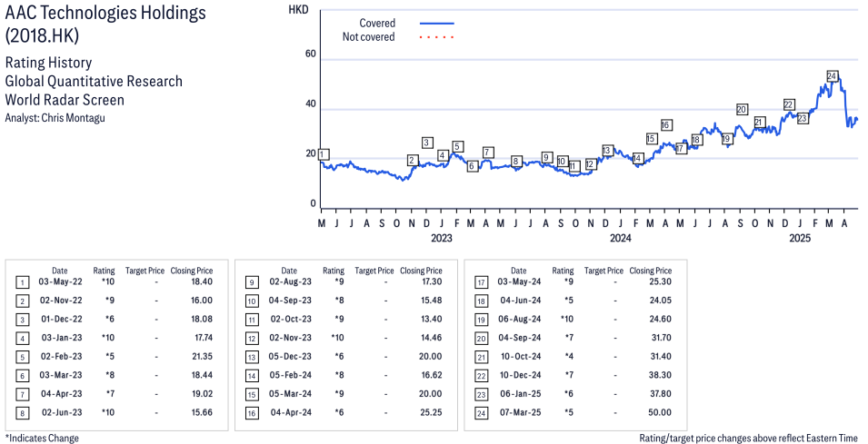
Task: Click the date 05-Mar-24
Action: [x=290, y=394]
